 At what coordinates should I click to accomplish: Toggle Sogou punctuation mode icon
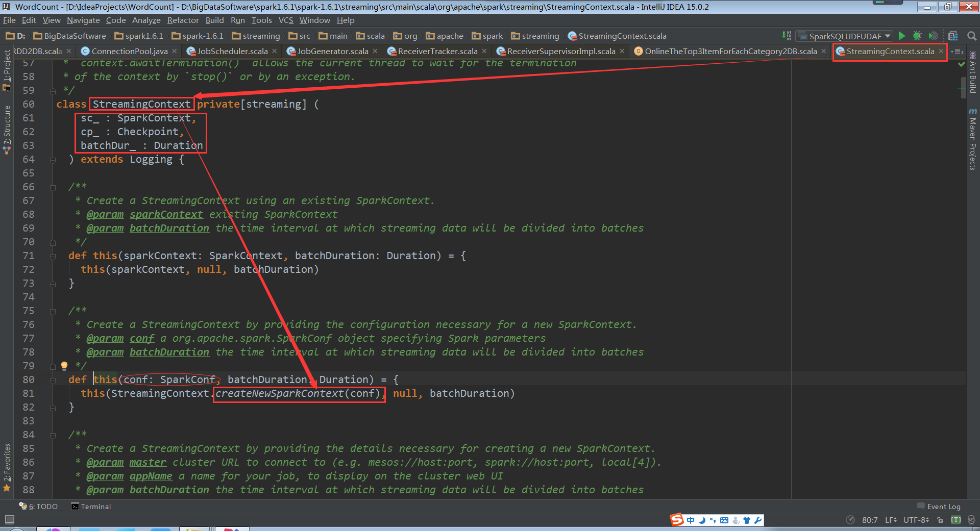[x=713, y=520]
